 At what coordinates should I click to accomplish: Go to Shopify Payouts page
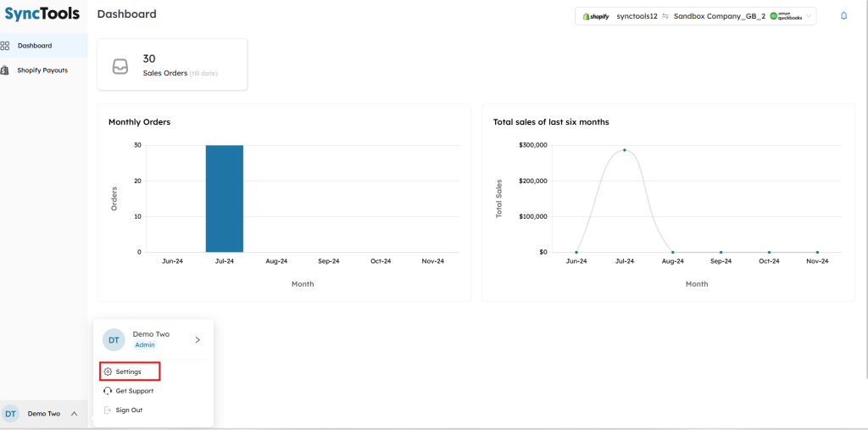[x=42, y=70]
